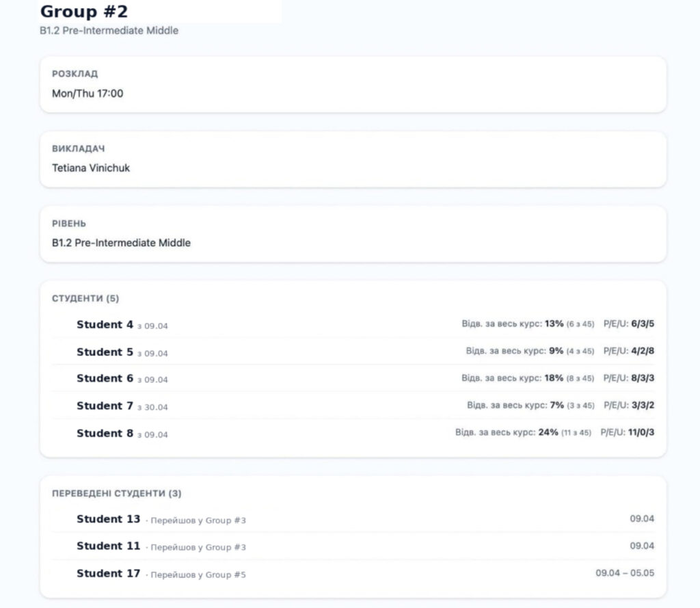
Task: Open transferred Student 11
Action: (109, 546)
